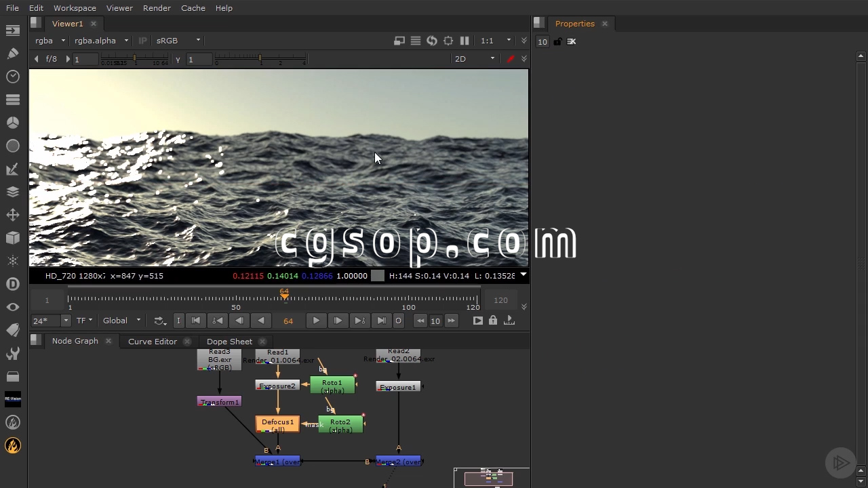
Task: Toggle the viewer lock icon
Action: (x=493, y=321)
